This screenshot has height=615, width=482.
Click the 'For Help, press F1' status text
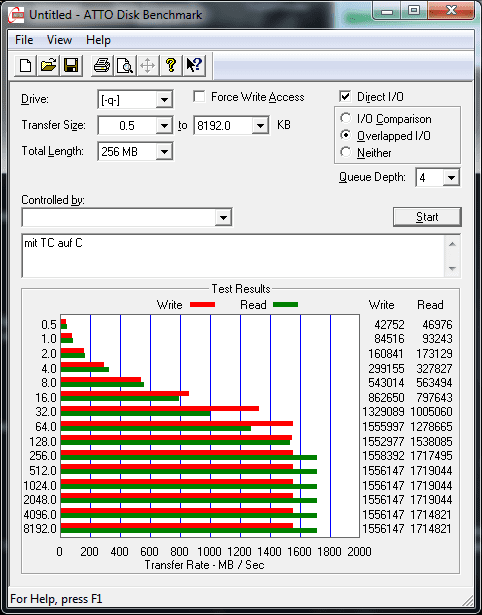coord(56,599)
